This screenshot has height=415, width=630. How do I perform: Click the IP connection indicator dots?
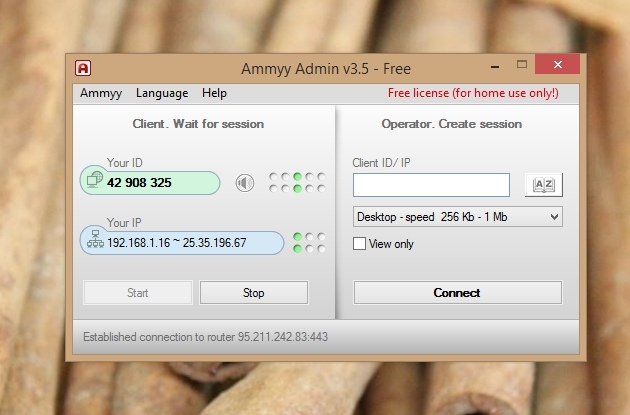(x=309, y=243)
